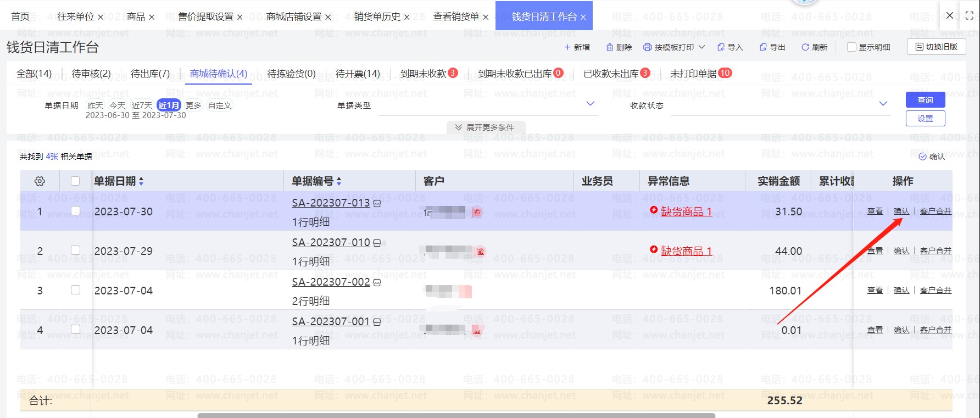Image resolution: width=980 pixels, height=418 pixels.
Task: Click the 删除 delete button
Action: click(x=619, y=47)
